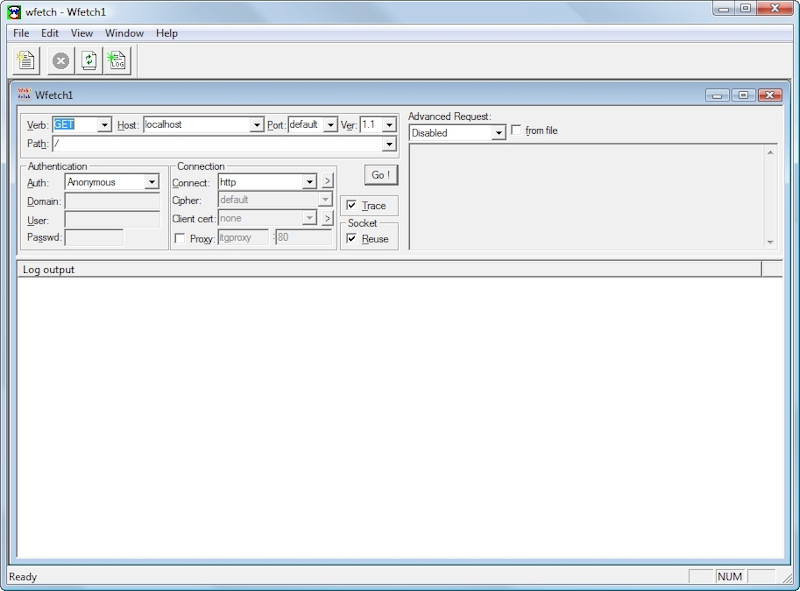This screenshot has width=800, height=591.
Task: Disable the Trace checkbox
Action: pos(351,205)
